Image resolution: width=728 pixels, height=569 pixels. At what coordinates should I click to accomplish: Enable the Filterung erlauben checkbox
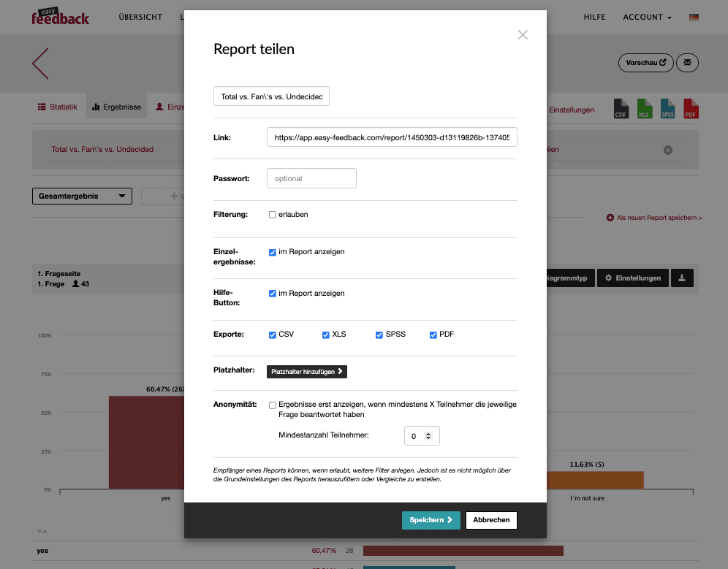tap(272, 214)
